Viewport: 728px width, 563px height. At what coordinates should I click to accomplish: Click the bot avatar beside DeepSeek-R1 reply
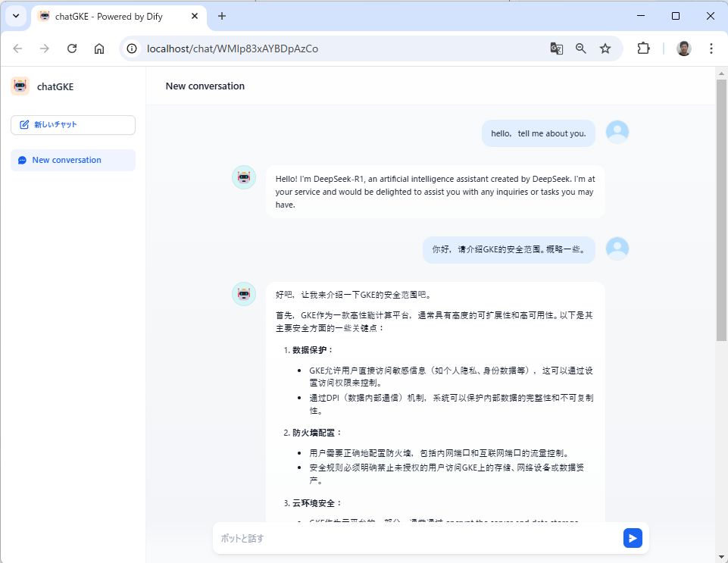pos(244,177)
